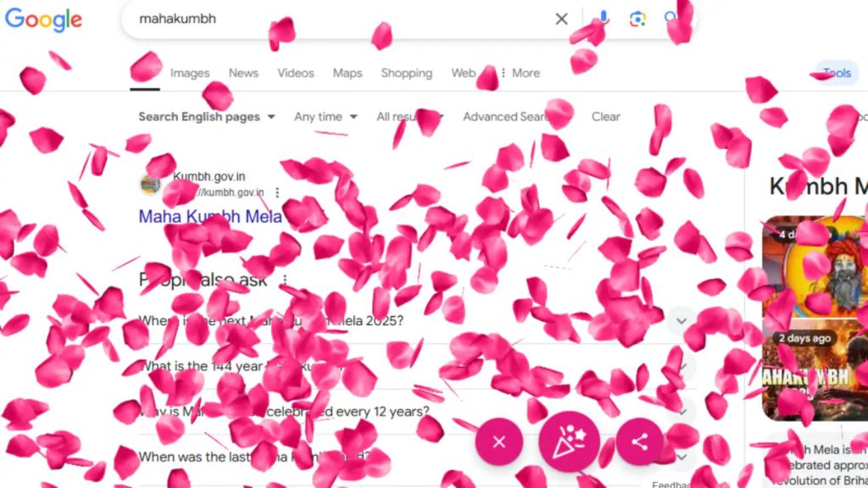Click the mahakumbh search input field
This screenshot has width=868, height=488.
click(337, 19)
